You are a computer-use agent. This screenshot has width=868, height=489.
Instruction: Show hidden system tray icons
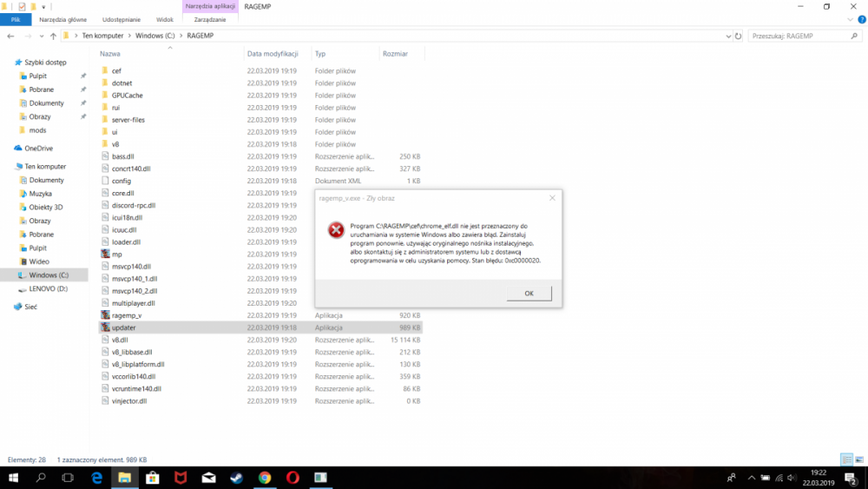click(751, 478)
